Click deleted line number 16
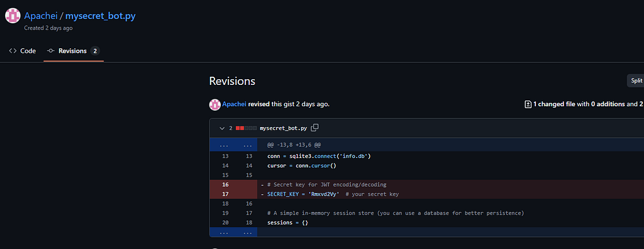This screenshot has width=644, height=249. click(225, 184)
